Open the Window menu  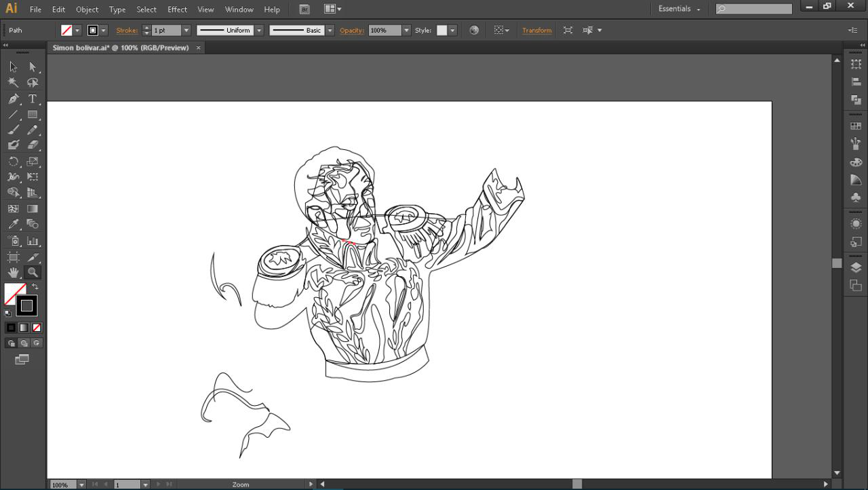[239, 10]
